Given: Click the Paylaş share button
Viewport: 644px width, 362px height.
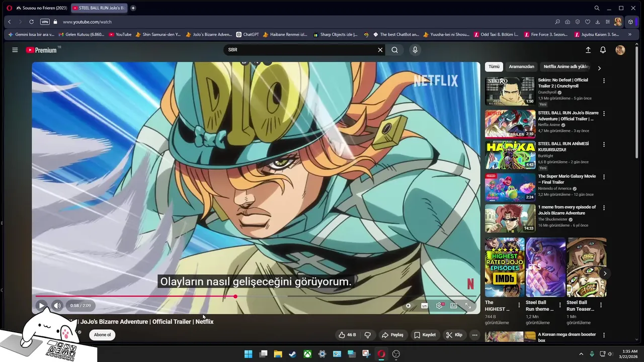Looking at the screenshot, I should pyautogui.click(x=392, y=335).
